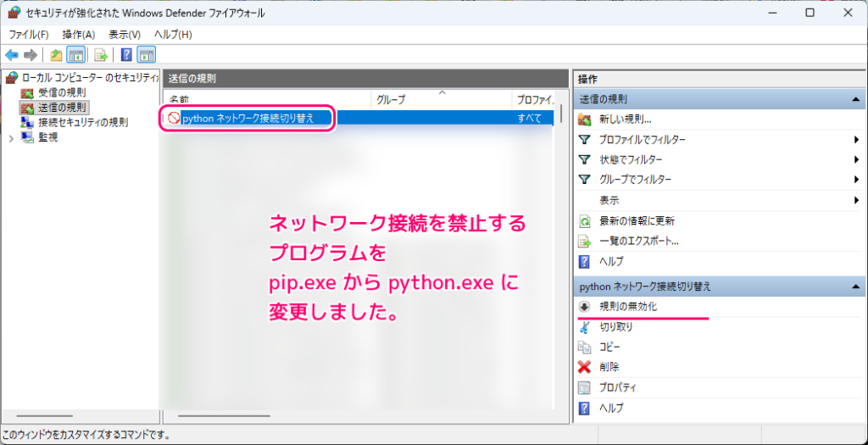Sort by the プロファイル column header

coord(534,100)
